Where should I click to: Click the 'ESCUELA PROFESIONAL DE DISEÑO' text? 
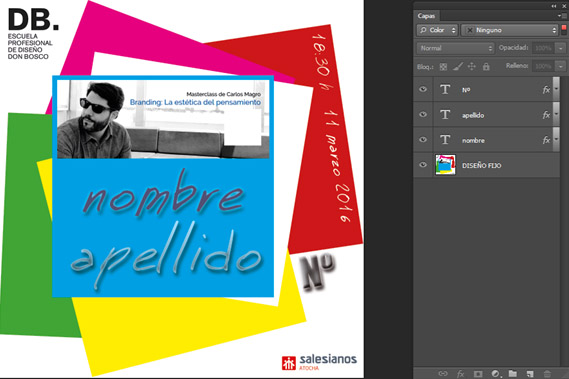(x=30, y=43)
